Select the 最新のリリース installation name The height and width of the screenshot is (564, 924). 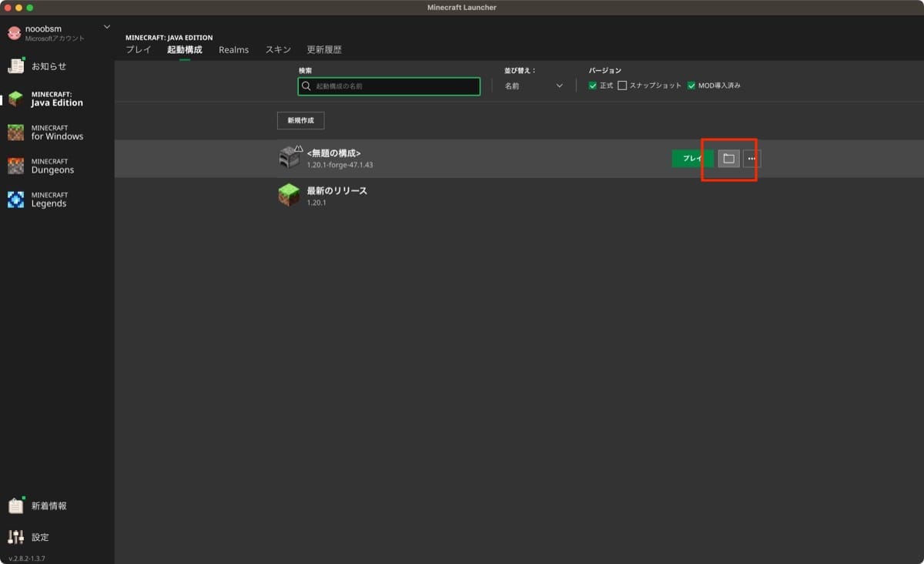click(x=337, y=190)
